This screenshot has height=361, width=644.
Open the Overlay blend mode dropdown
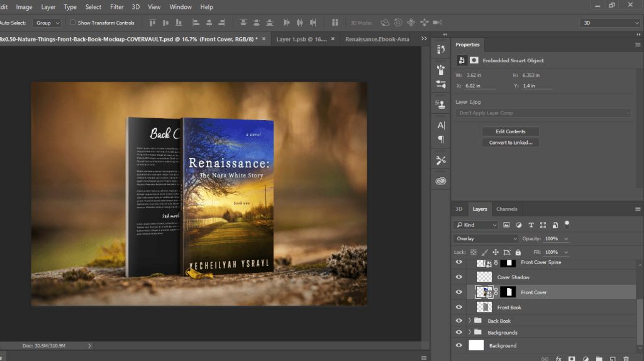click(x=486, y=239)
